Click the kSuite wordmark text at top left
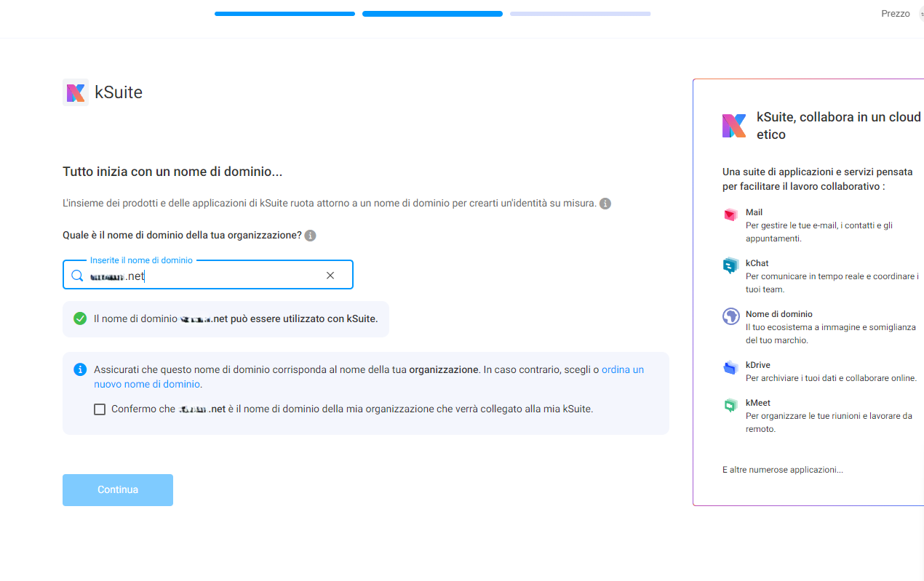924x581 pixels. 119,92
